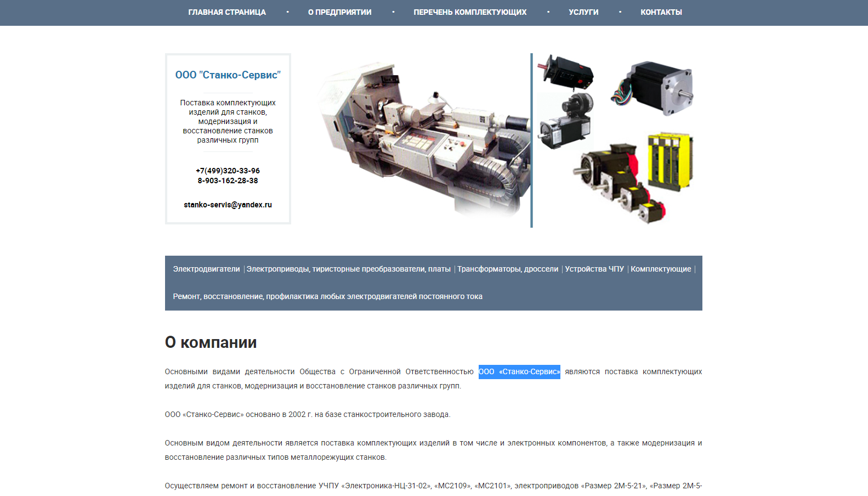Viewport: 868px width, 496px height.
Task: Click the grey stepper motor image
Action: tap(653, 88)
